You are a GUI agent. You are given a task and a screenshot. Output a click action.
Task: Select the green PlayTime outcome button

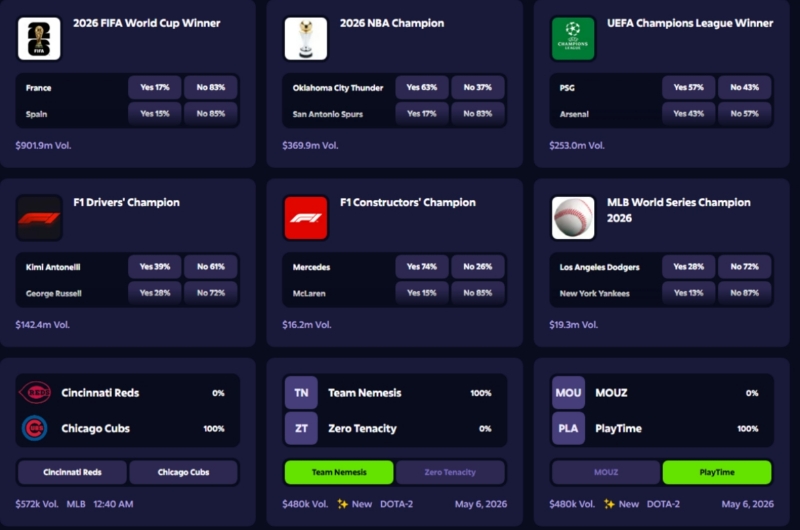(x=717, y=472)
